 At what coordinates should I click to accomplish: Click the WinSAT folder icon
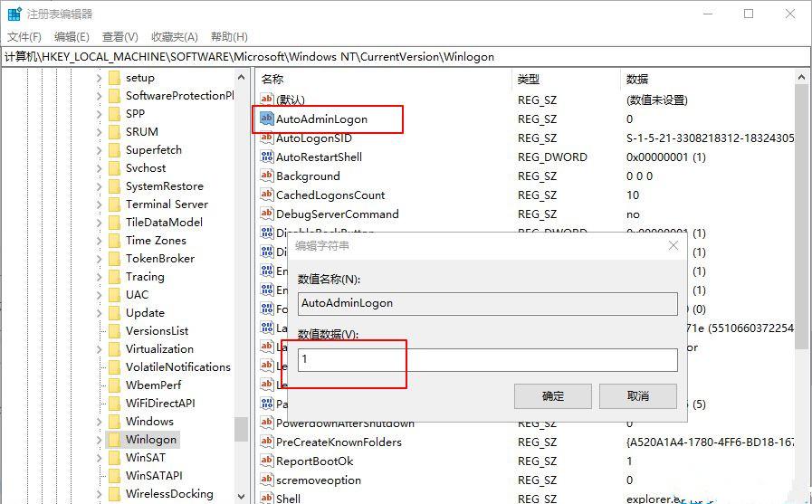tap(114, 458)
